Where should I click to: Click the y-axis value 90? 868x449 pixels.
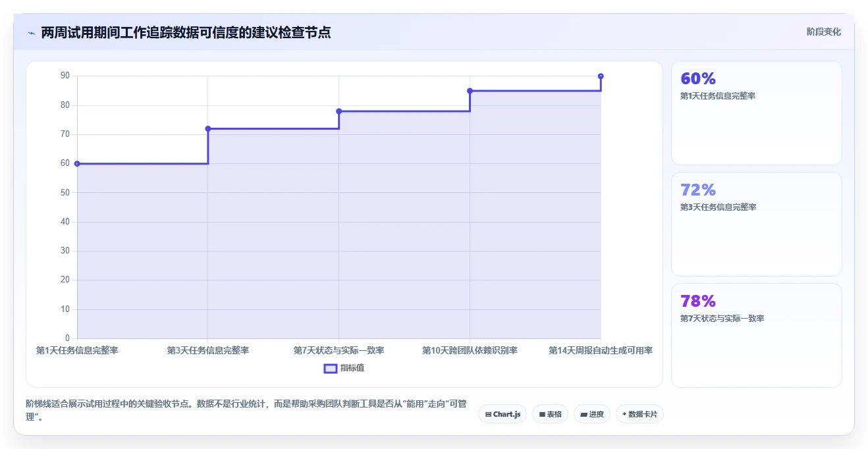click(65, 76)
